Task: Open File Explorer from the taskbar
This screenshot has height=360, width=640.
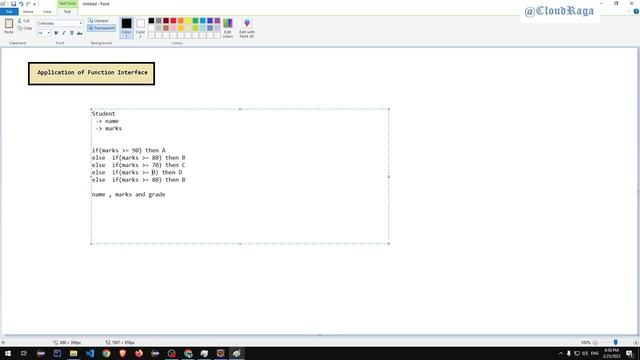Action: pos(73,353)
